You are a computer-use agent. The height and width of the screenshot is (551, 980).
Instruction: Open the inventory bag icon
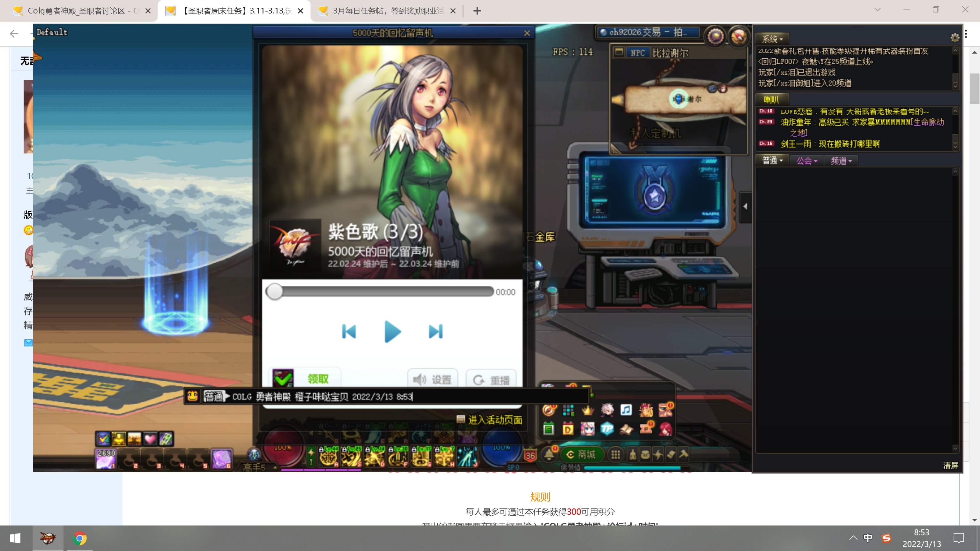645,454
